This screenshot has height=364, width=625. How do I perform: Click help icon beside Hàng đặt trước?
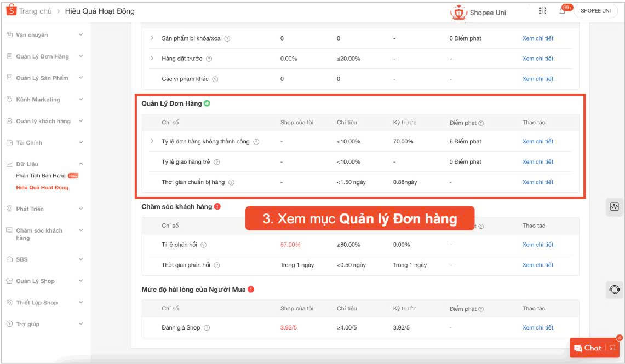point(209,59)
